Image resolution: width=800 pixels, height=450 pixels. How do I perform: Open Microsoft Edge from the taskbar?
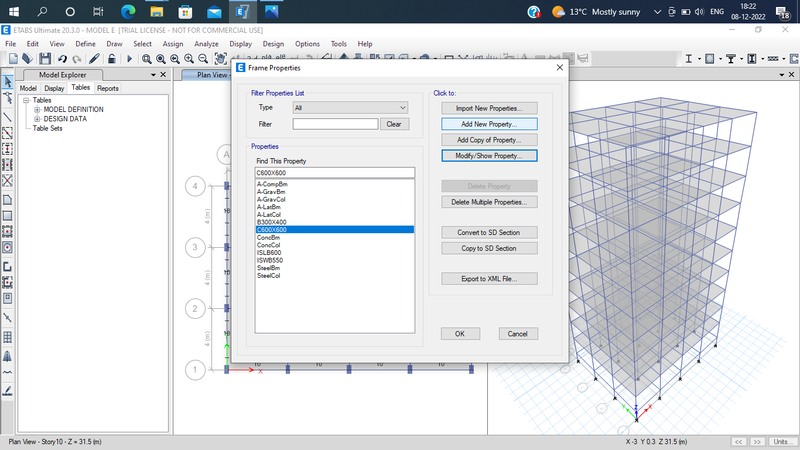pos(128,11)
